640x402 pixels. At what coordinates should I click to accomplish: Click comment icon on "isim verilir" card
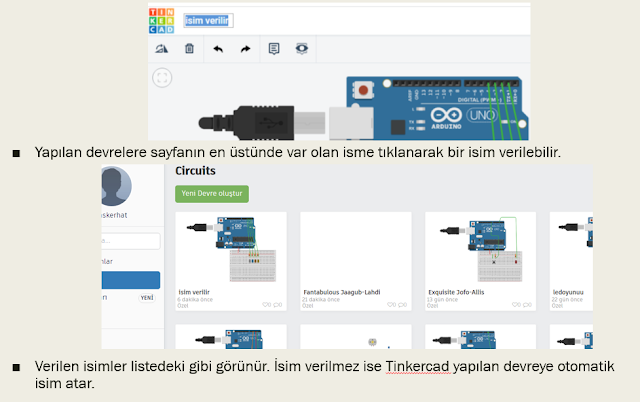pyautogui.click(x=278, y=305)
